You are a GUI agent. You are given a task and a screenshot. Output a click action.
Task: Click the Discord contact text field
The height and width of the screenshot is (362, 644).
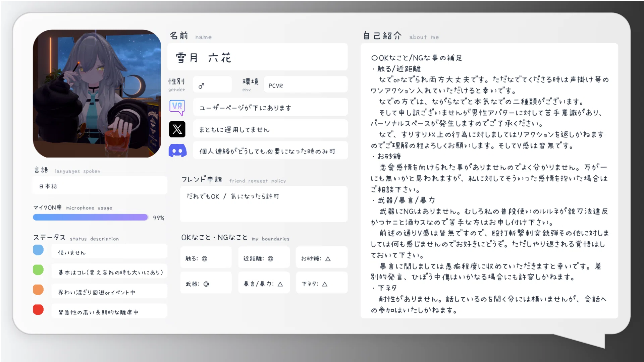coord(270,150)
